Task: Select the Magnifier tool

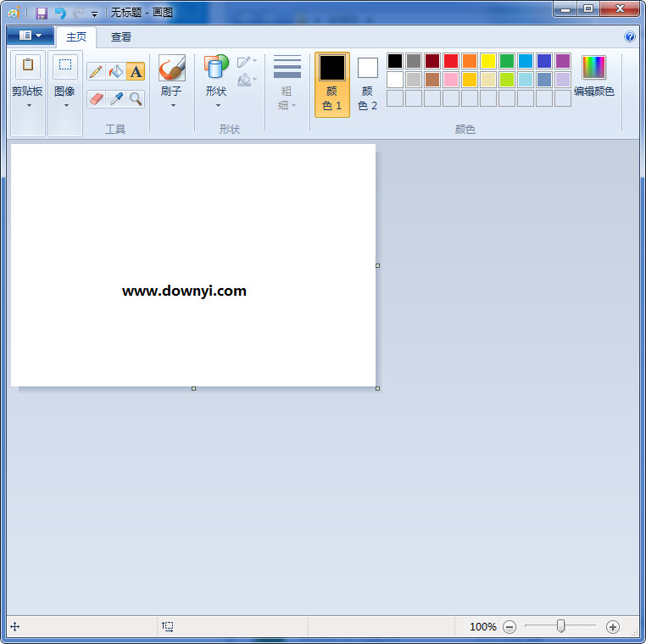Action: (x=136, y=99)
